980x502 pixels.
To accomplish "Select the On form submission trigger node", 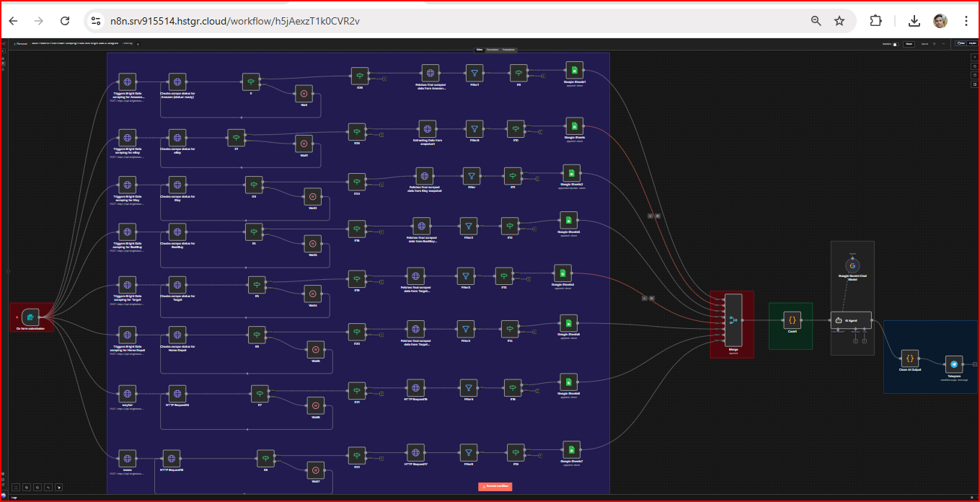I will [30, 317].
